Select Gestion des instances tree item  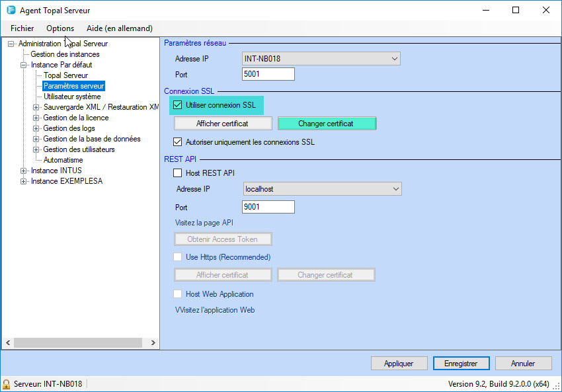65,54
